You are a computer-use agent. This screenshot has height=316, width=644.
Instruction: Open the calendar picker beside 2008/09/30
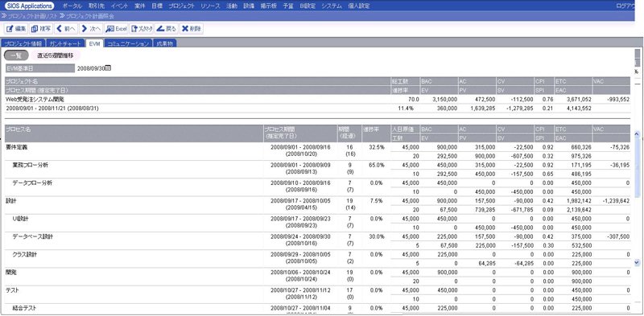108,68
